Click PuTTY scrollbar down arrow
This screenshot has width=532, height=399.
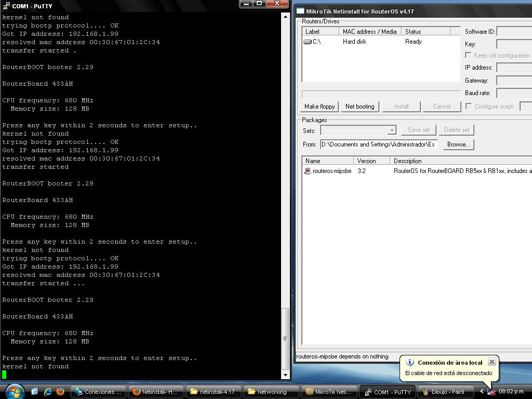[285, 375]
